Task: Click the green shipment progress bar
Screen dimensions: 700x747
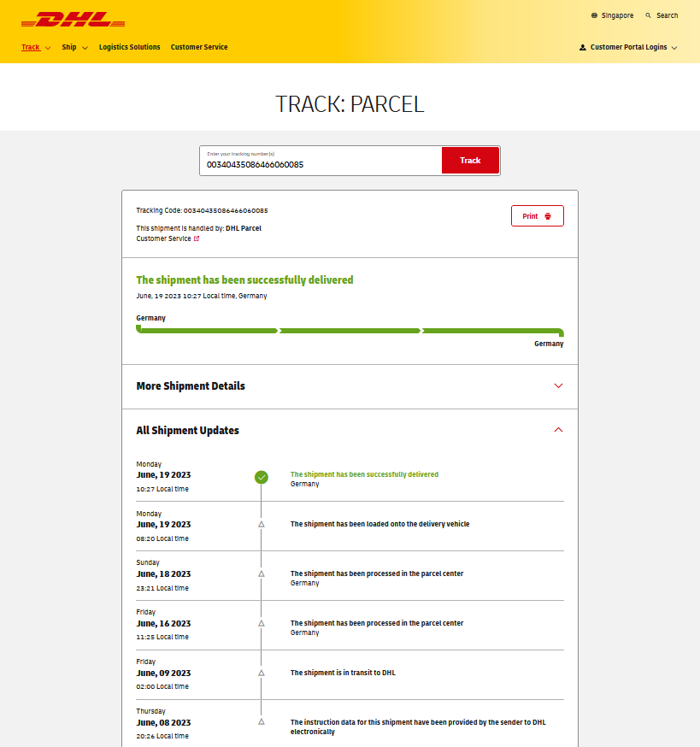Action: pyautogui.click(x=350, y=331)
